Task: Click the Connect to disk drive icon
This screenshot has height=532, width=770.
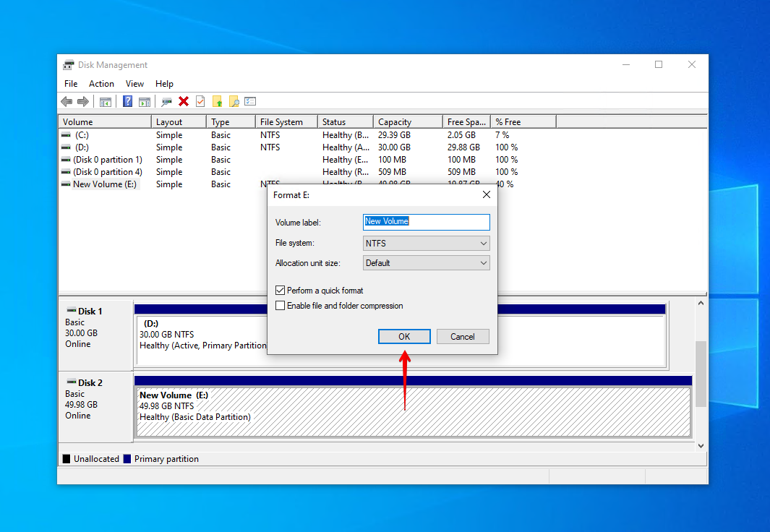Action: click(x=167, y=102)
